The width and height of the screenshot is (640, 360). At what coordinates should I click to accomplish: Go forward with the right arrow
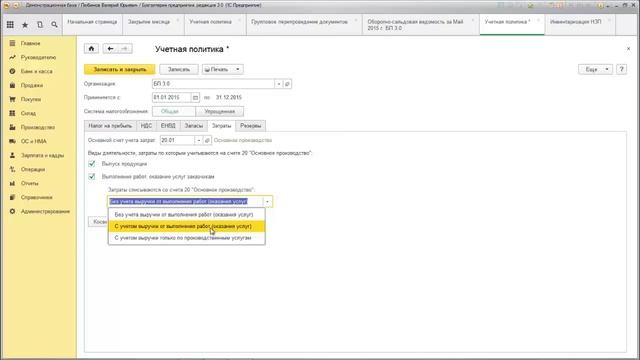click(124, 49)
